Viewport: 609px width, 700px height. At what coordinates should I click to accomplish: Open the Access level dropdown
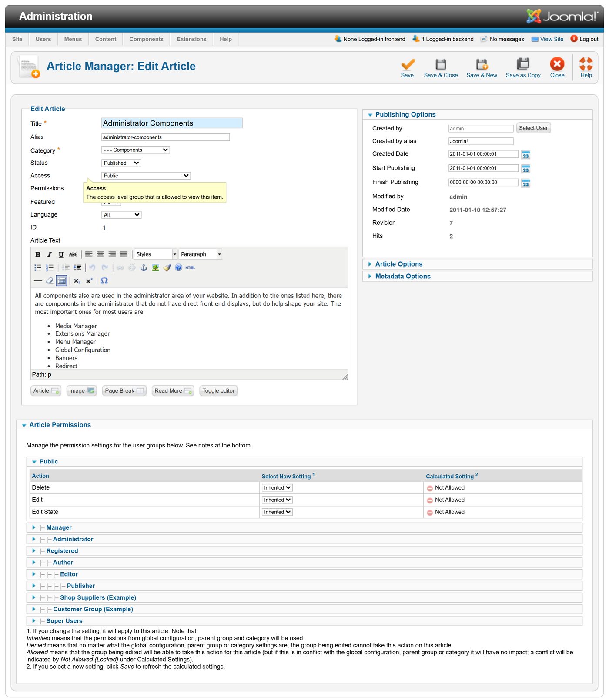pyautogui.click(x=146, y=176)
